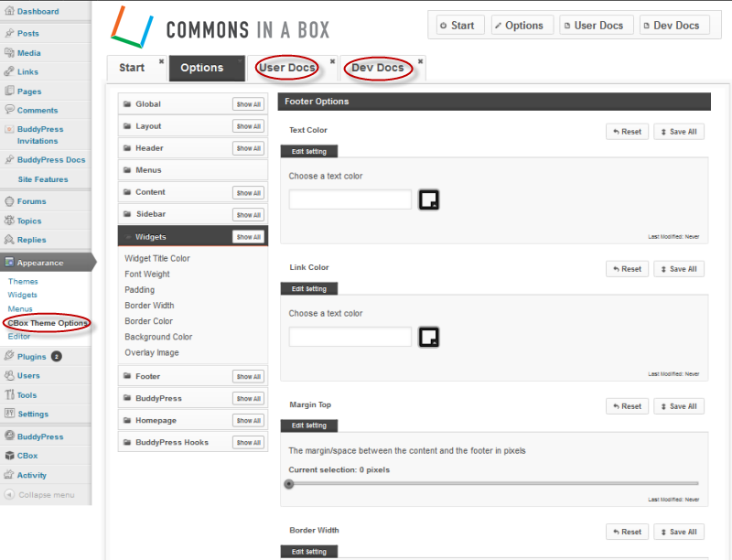The width and height of the screenshot is (732, 560).
Task: Click the Activity icon in sidebar
Action: point(9,475)
